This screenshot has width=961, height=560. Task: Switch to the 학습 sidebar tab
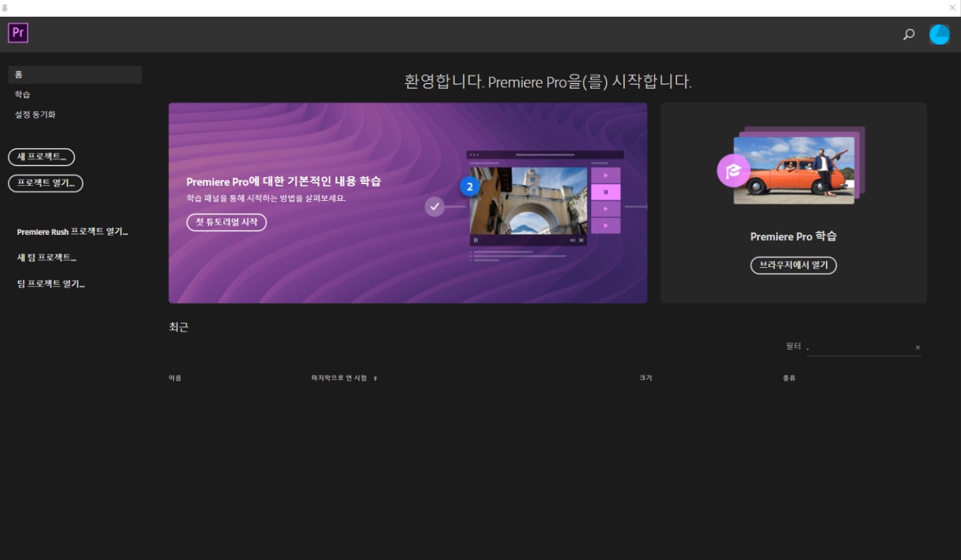pyautogui.click(x=23, y=95)
